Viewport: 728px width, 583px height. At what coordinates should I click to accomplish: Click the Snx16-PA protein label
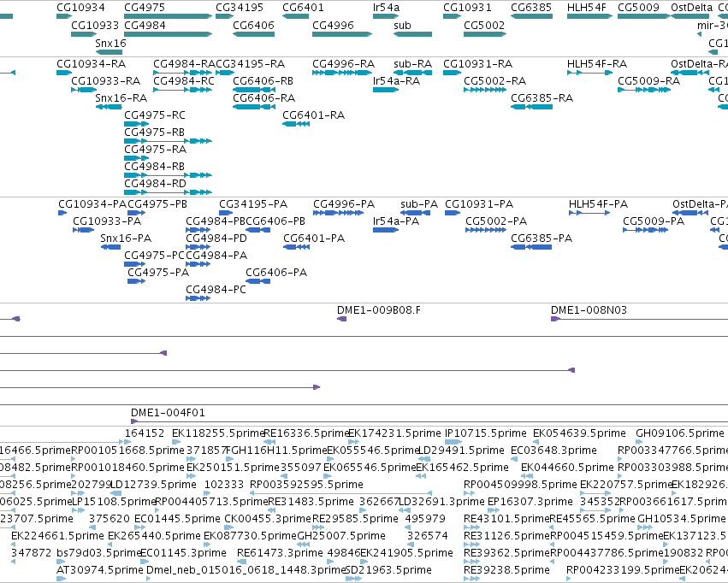pyautogui.click(x=126, y=238)
